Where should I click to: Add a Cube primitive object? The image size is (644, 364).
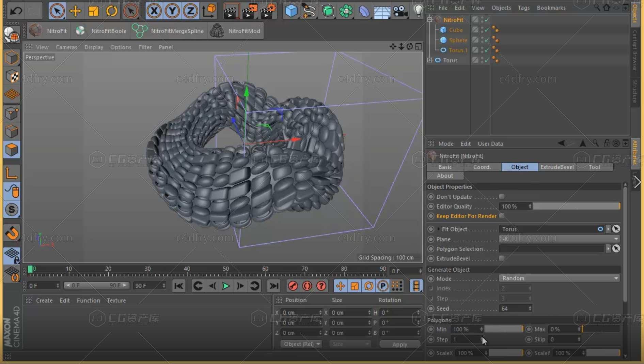(291, 11)
